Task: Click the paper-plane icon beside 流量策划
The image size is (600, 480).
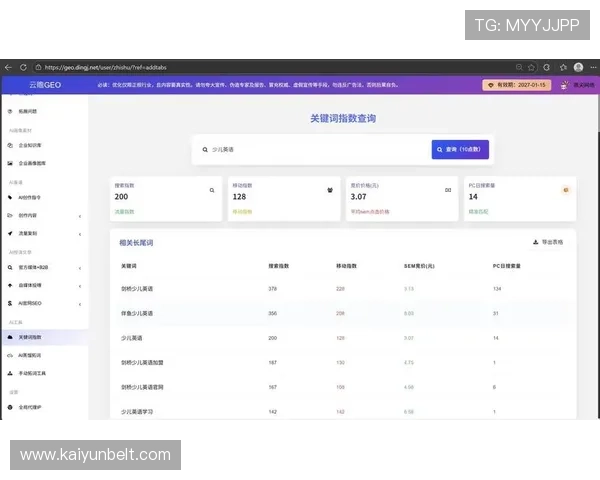Action: click(x=10, y=233)
